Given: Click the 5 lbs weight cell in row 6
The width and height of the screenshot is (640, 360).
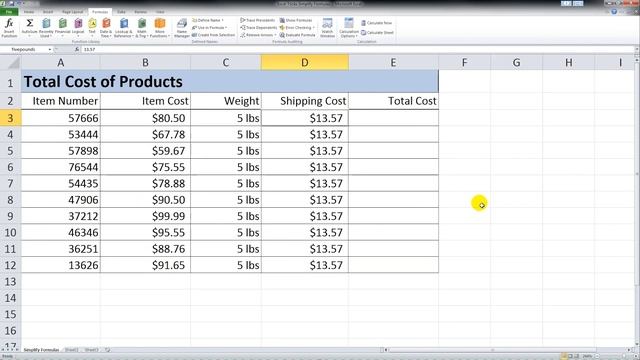Looking at the screenshot, I should 226,167.
